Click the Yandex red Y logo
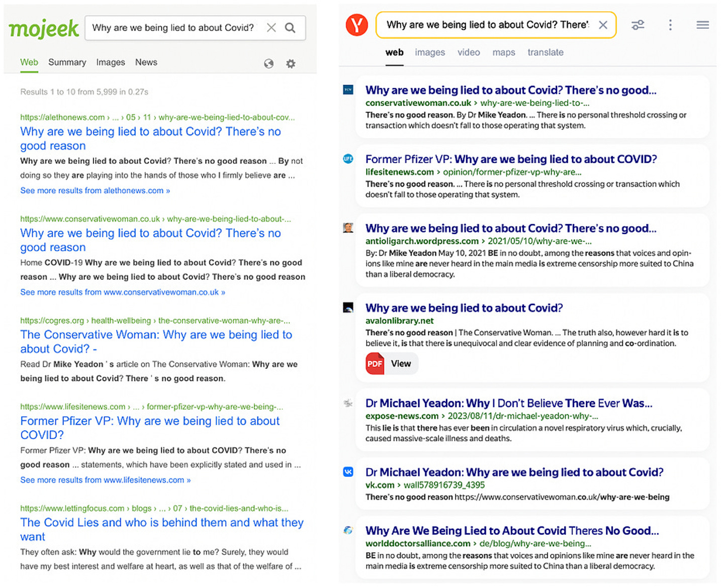Image resolution: width=721 pixels, height=588 pixels. pyautogui.click(x=357, y=25)
